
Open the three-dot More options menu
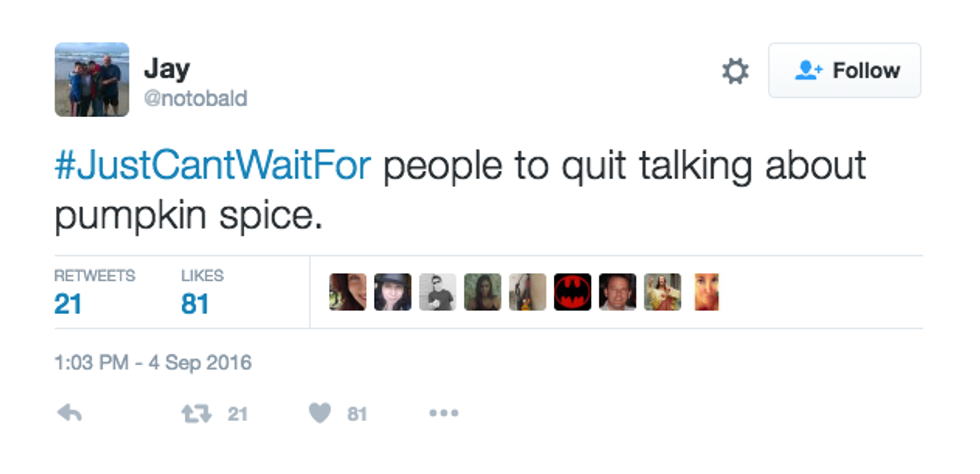443,413
